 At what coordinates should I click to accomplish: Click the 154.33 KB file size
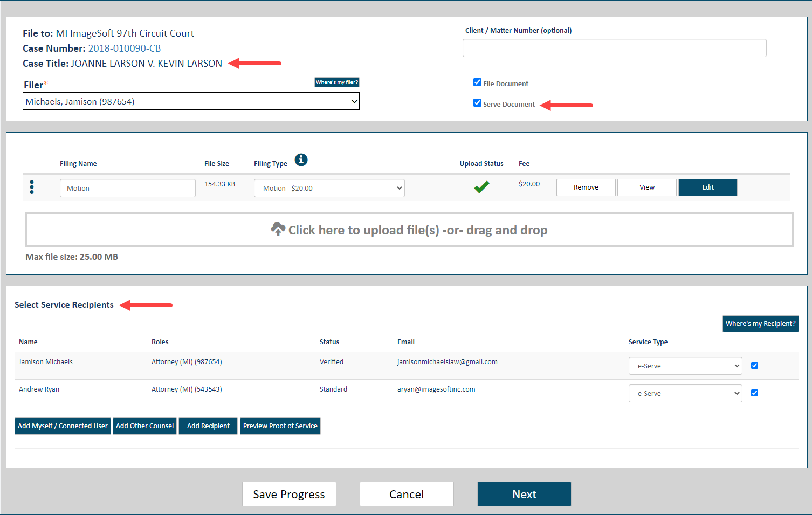pos(219,184)
